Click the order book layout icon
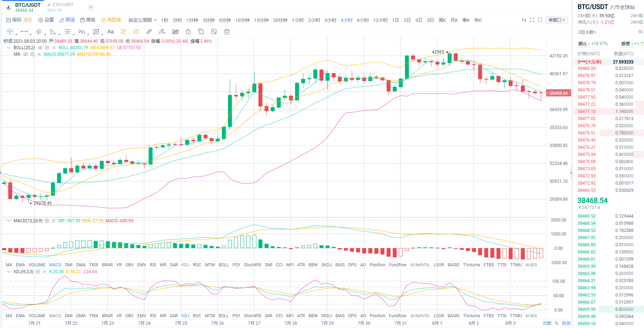Image resolution: width=644 pixels, height=328 pixels. pyautogui.click(x=640, y=32)
